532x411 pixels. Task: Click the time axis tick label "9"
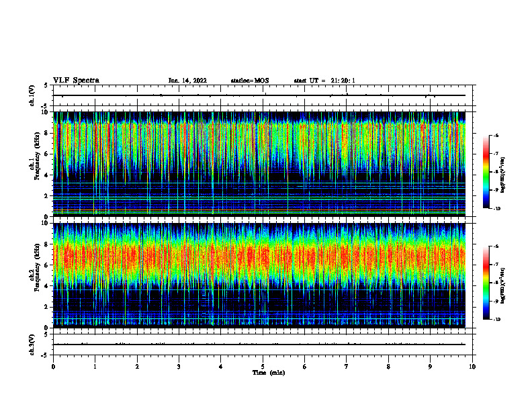coord(430,367)
